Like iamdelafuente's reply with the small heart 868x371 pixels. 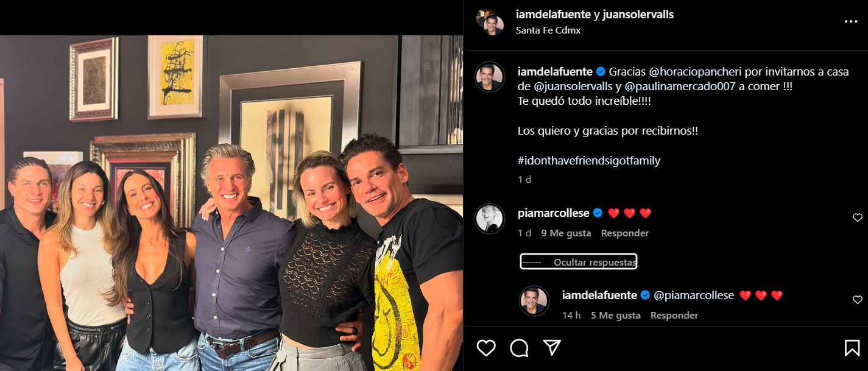click(x=857, y=300)
